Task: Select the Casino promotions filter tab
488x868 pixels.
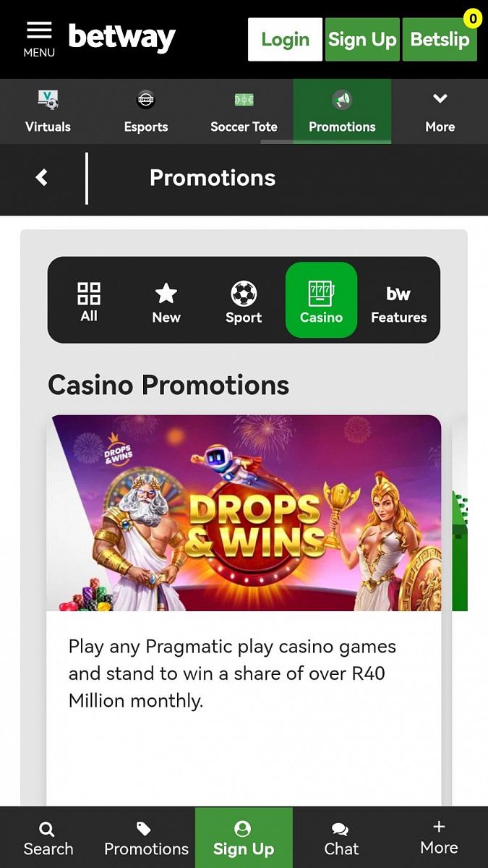Action: tap(321, 300)
